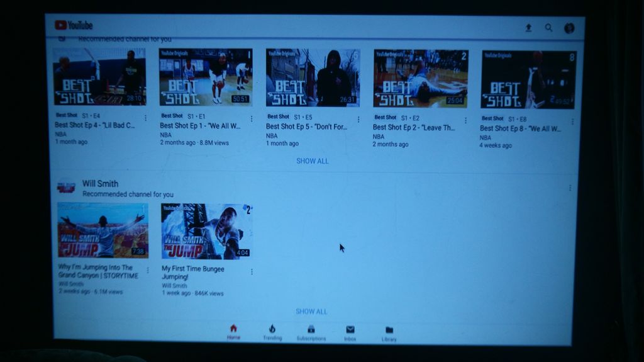
Task: Open options menu for Best Shot Ep 4
Action: click(146, 118)
